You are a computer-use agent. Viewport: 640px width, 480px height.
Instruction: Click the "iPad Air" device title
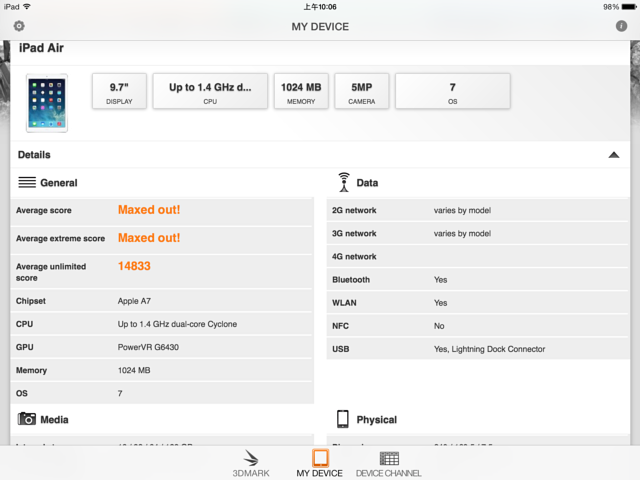pos(41,48)
